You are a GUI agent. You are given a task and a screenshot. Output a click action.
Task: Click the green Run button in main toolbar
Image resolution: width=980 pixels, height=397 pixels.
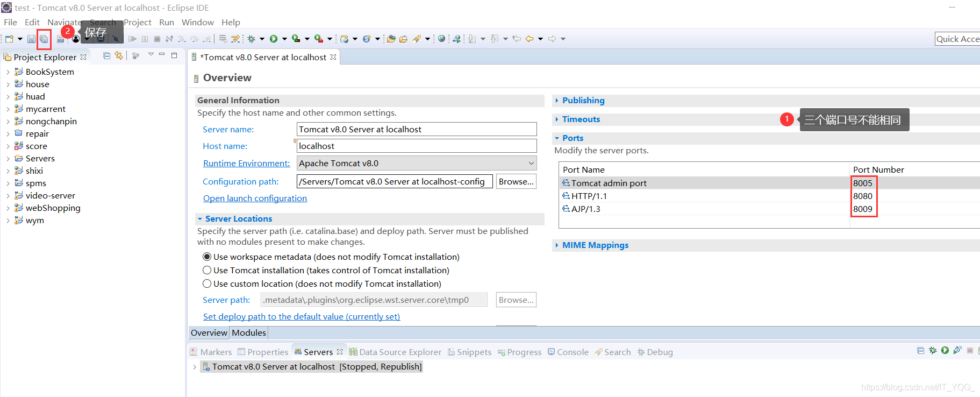tap(274, 39)
